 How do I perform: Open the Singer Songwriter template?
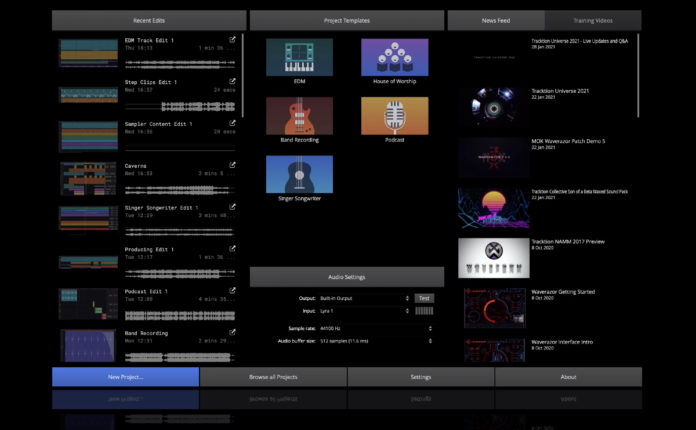[299, 175]
